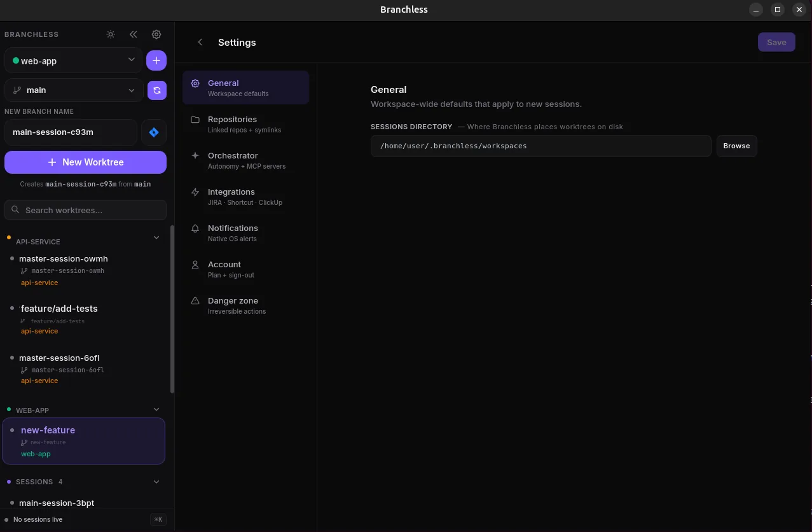Collapse the WEB-APP group chevron
This screenshot has width=812, height=532.
point(156,409)
